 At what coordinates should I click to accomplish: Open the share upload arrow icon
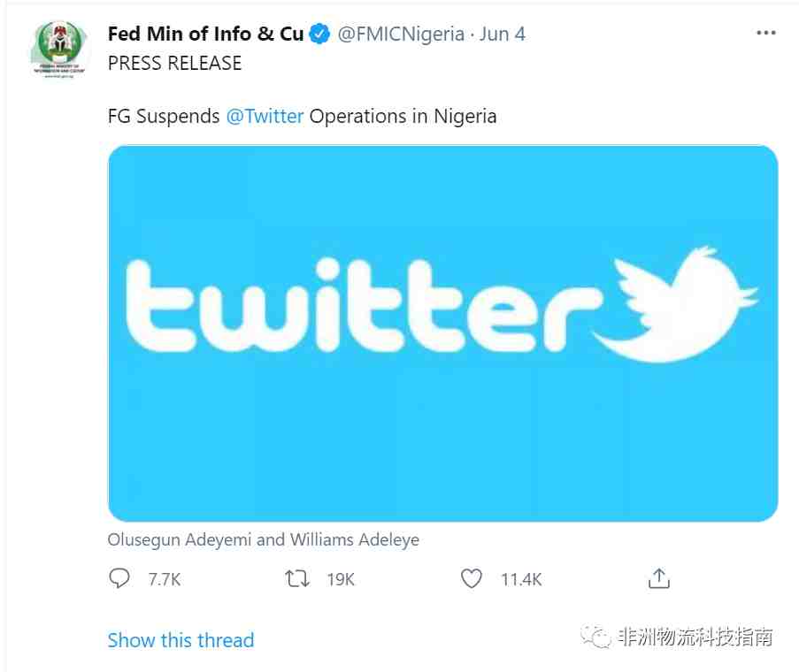pyautogui.click(x=659, y=578)
